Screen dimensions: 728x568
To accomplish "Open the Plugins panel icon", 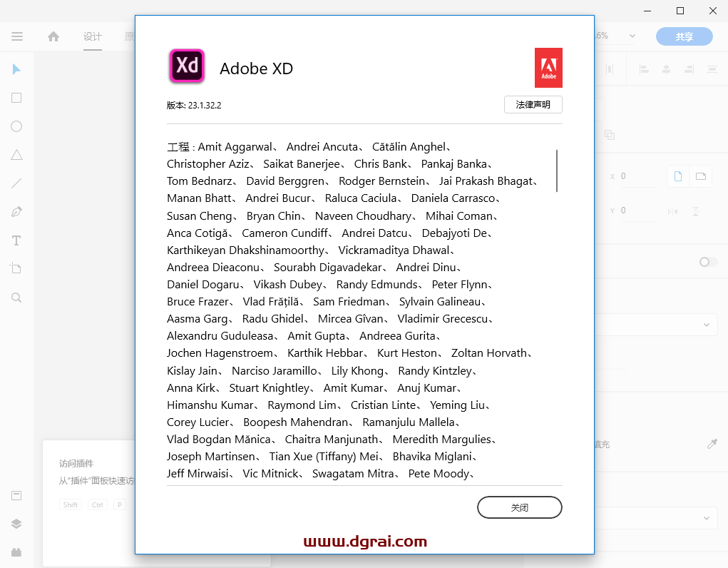I will click(16, 552).
